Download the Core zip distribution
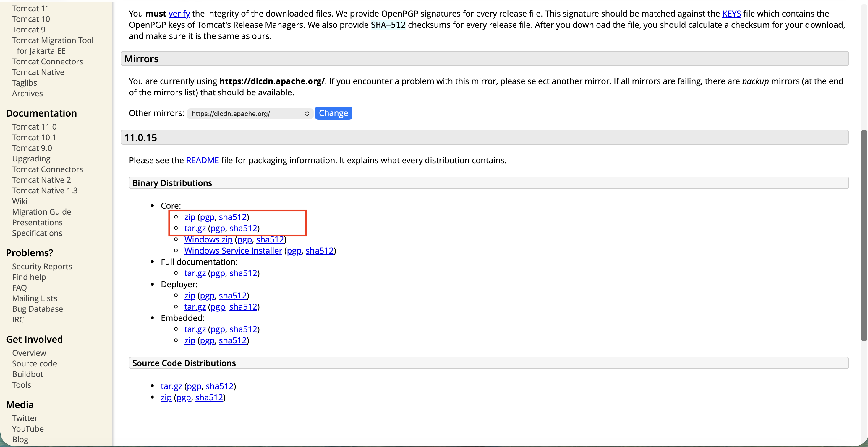Image resolution: width=868 pixels, height=447 pixels. [x=190, y=217]
